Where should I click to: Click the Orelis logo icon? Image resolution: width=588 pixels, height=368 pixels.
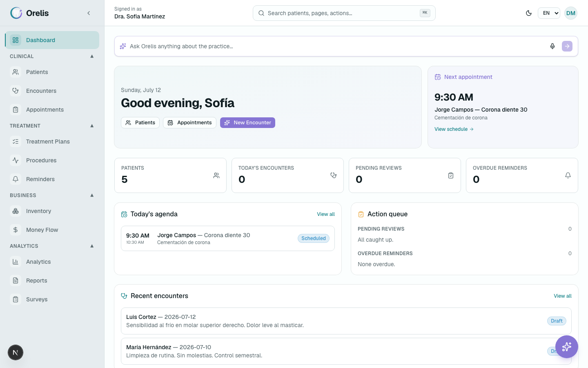pyautogui.click(x=16, y=13)
